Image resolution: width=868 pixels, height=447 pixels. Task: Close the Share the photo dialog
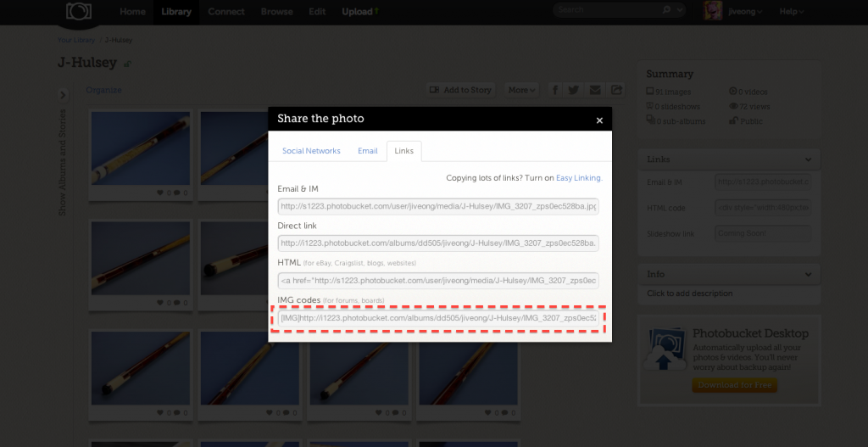click(599, 120)
